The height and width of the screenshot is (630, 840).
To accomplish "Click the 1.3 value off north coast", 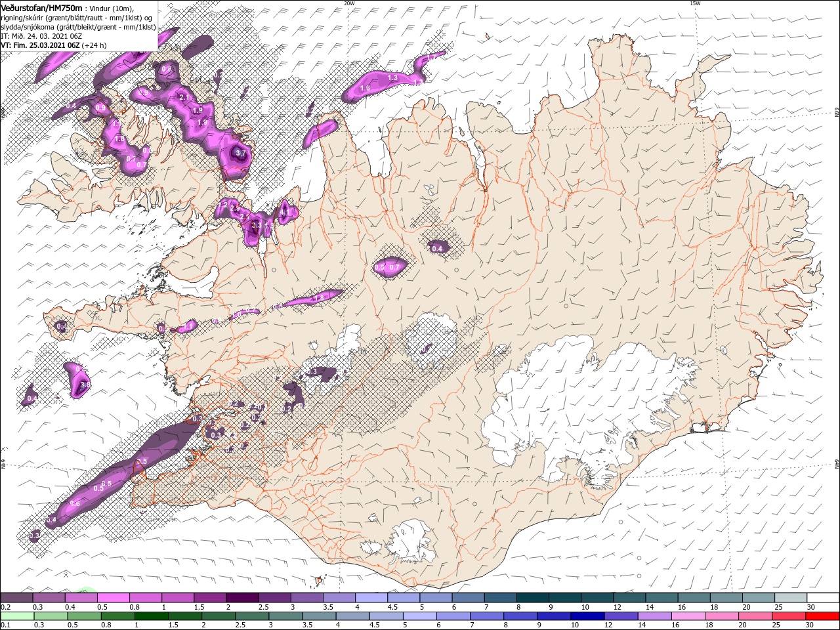I will (x=393, y=78).
